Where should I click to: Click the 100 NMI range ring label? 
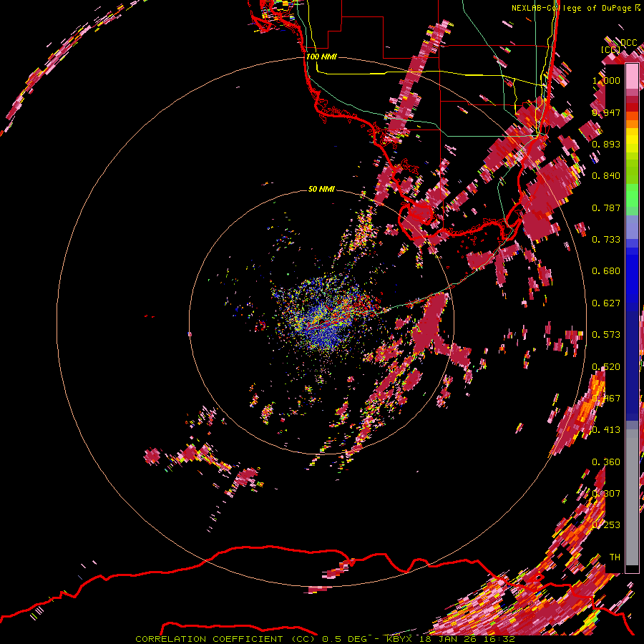pyautogui.click(x=321, y=57)
